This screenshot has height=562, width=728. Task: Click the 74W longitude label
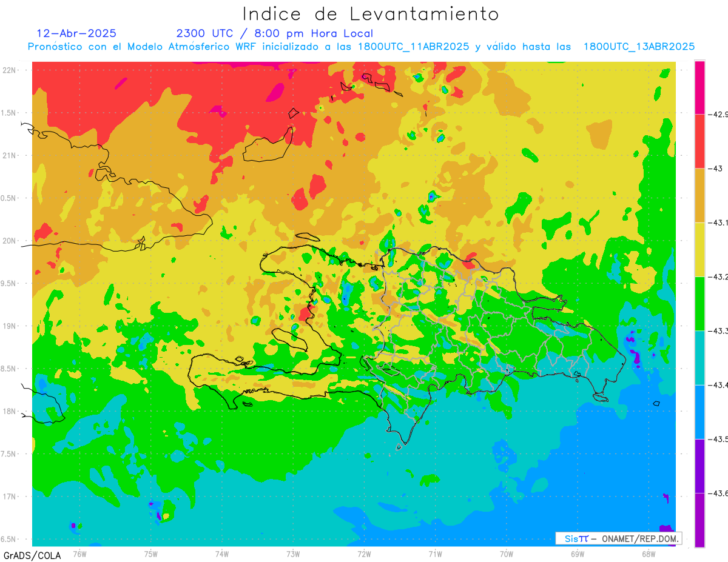[x=222, y=554]
